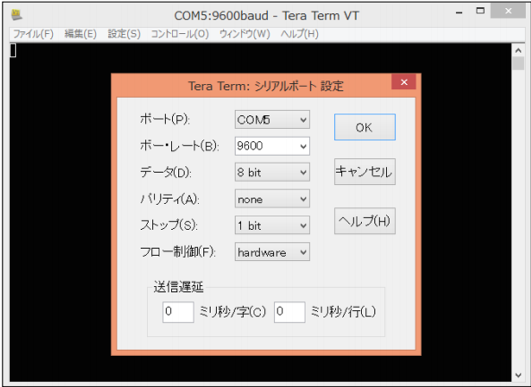
Task: Open the フロー制御(F) hardware dropdown
Action: coord(272,252)
